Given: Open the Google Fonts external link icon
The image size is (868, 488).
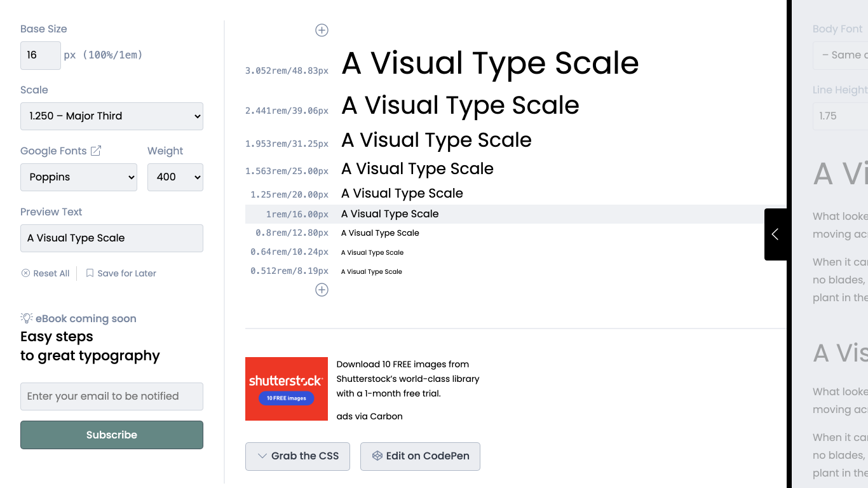Looking at the screenshot, I should tap(96, 151).
